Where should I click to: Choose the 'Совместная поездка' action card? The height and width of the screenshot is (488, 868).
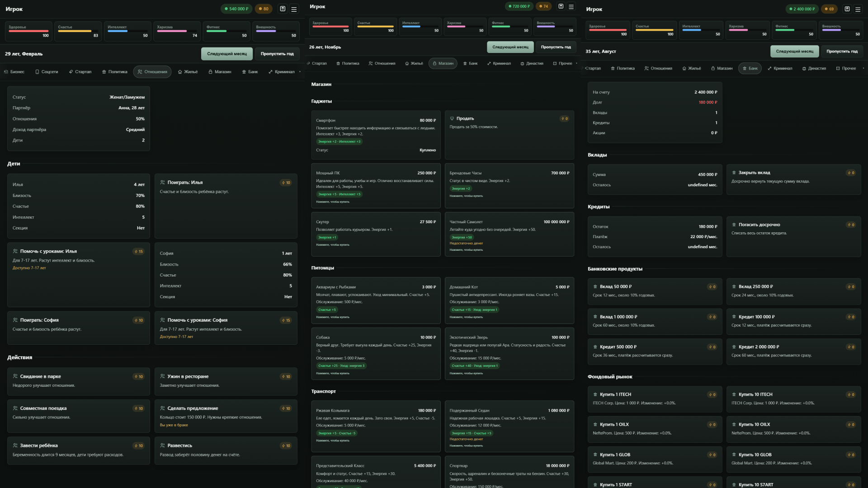[x=79, y=416]
